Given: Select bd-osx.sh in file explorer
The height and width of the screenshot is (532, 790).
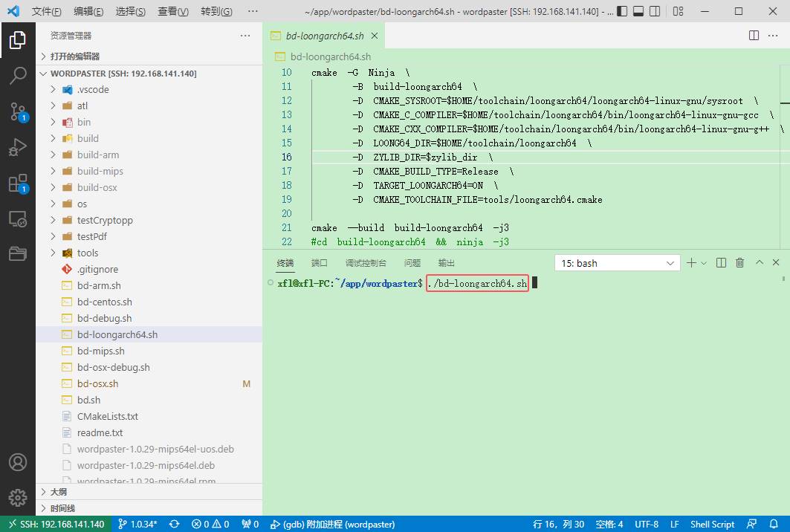Looking at the screenshot, I should click(97, 383).
